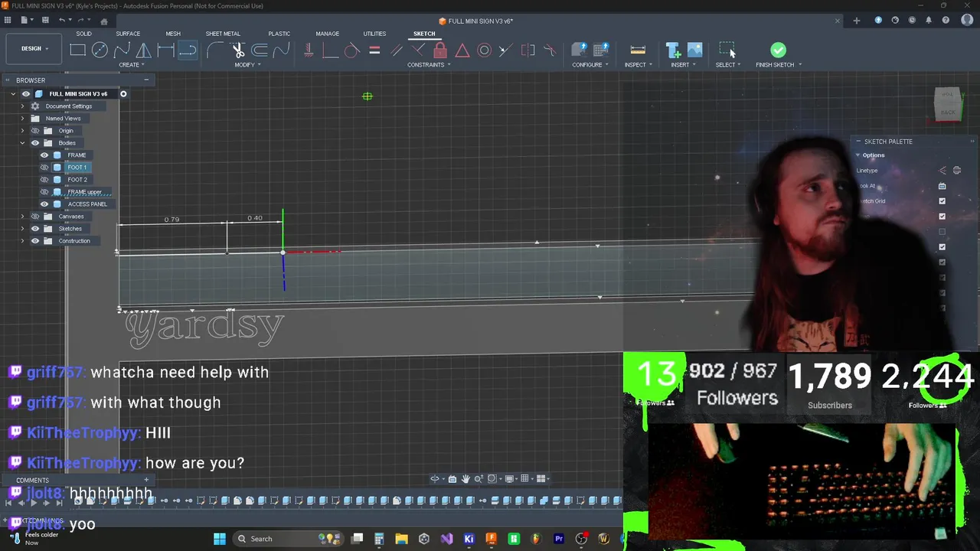Select the 2-Point Rectangle sketch tool
980x551 pixels.
point(77,51)
